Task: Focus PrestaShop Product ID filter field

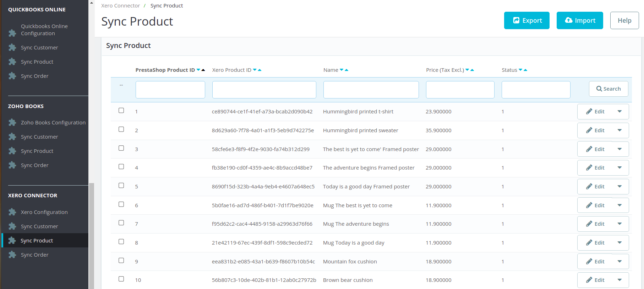Action: click(170, 90)
